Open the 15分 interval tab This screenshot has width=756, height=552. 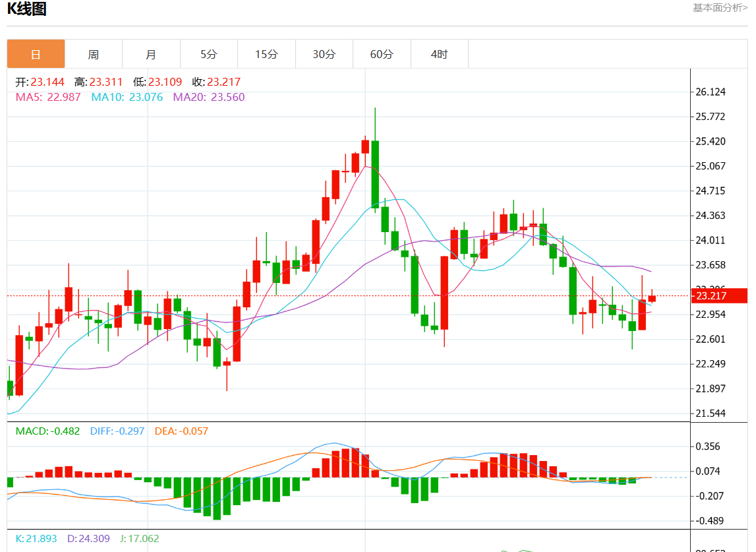point(266,54)
